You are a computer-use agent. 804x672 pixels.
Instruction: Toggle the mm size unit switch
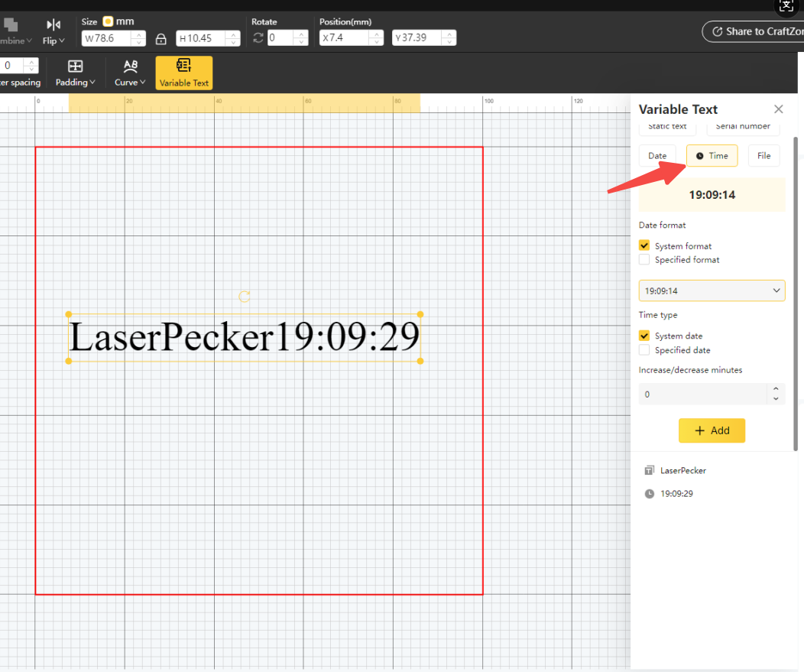pos(108,21)
